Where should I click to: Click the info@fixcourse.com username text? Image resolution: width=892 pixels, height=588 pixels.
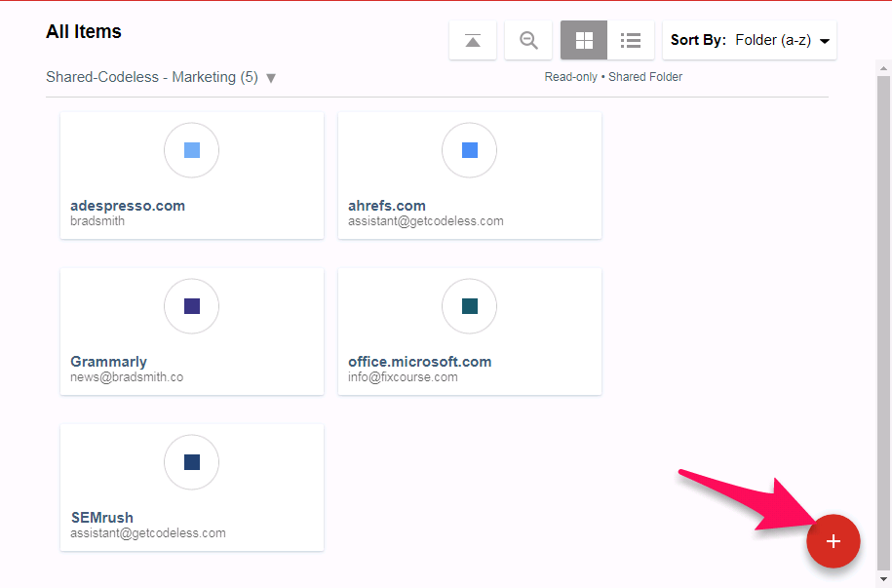403,376
